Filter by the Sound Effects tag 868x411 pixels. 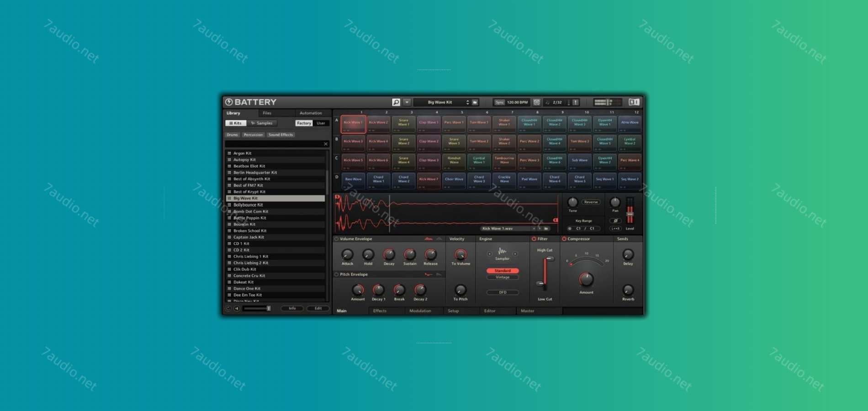point(281,135)
